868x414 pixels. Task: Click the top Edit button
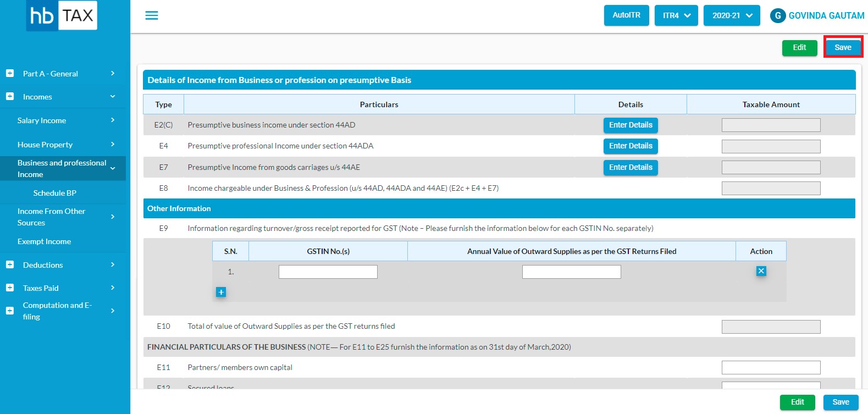(x=800, y=48)
